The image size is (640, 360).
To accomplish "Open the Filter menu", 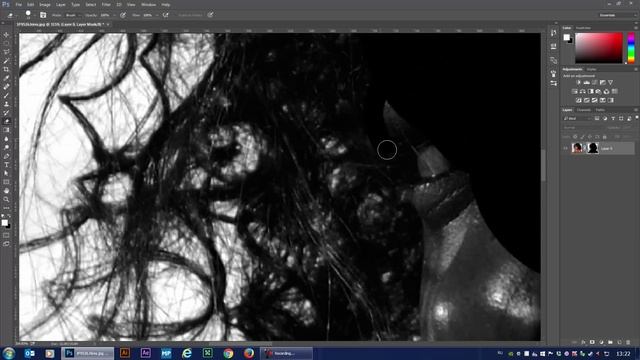I will click(x=106, y=4).
